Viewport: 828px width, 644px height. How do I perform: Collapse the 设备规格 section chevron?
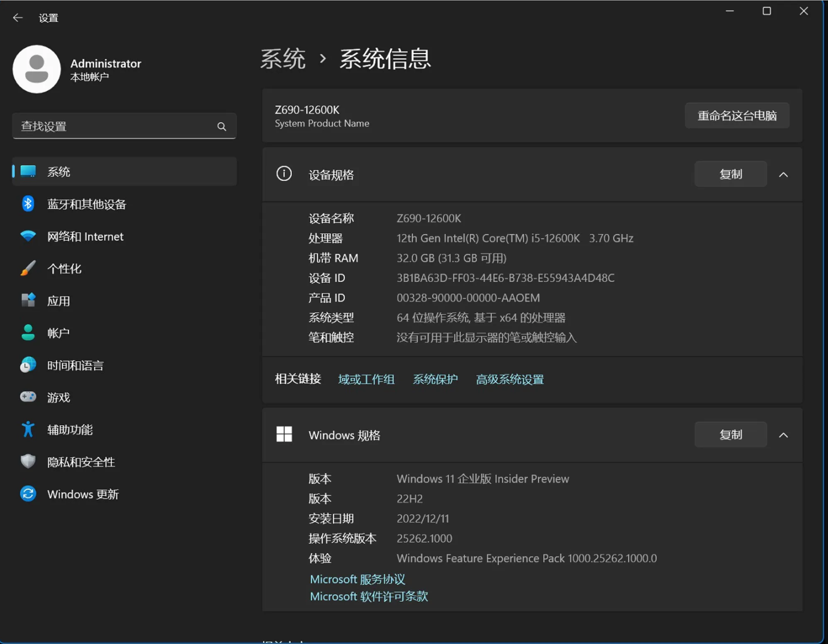[x=783, y=174]
